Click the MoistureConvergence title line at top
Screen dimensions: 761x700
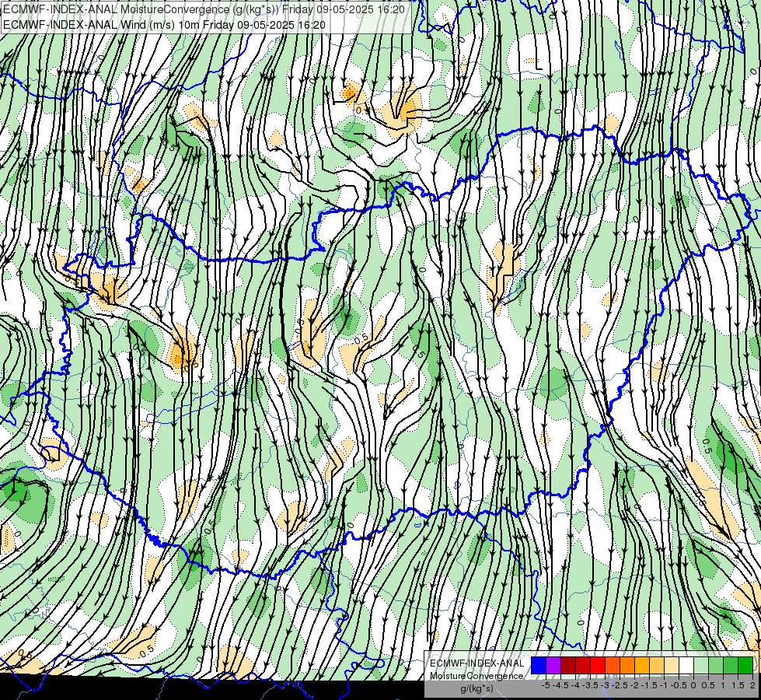(204, 9)
